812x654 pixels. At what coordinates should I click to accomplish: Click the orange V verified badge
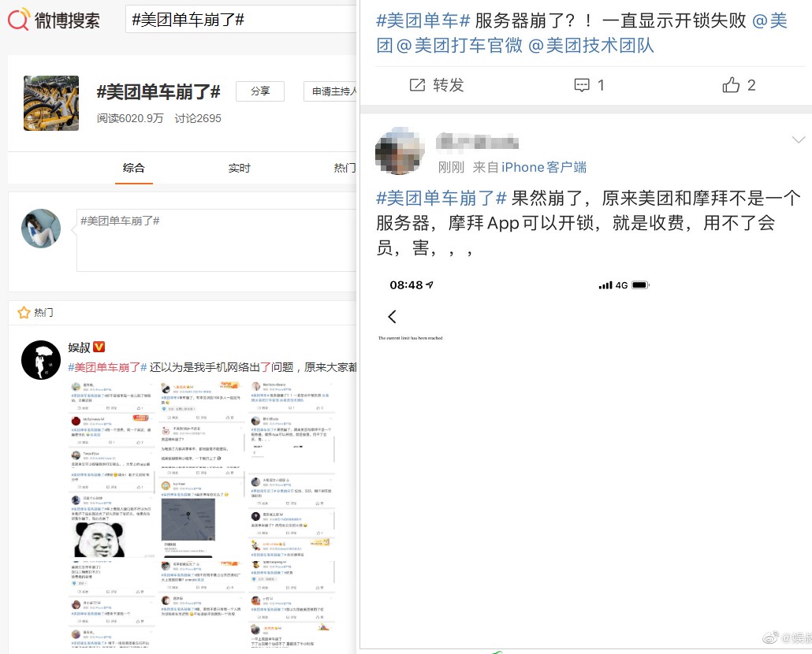[x=99, y=347]
